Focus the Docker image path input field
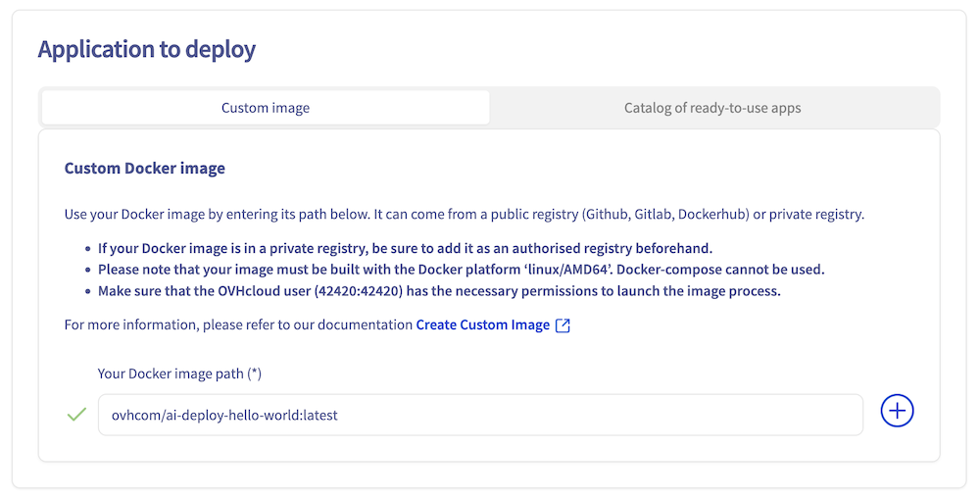 click(x=588, y=415)
